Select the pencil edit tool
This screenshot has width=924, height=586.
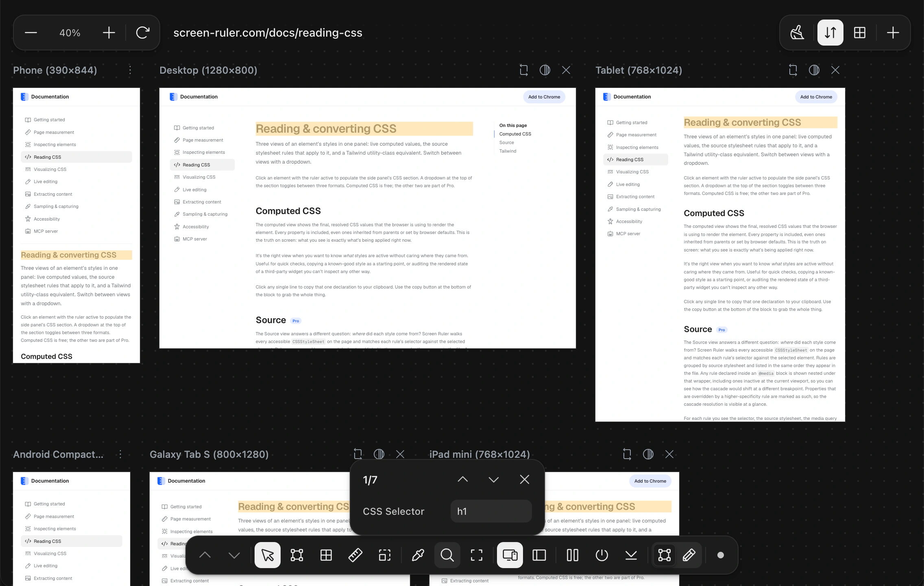pos(689,555)
